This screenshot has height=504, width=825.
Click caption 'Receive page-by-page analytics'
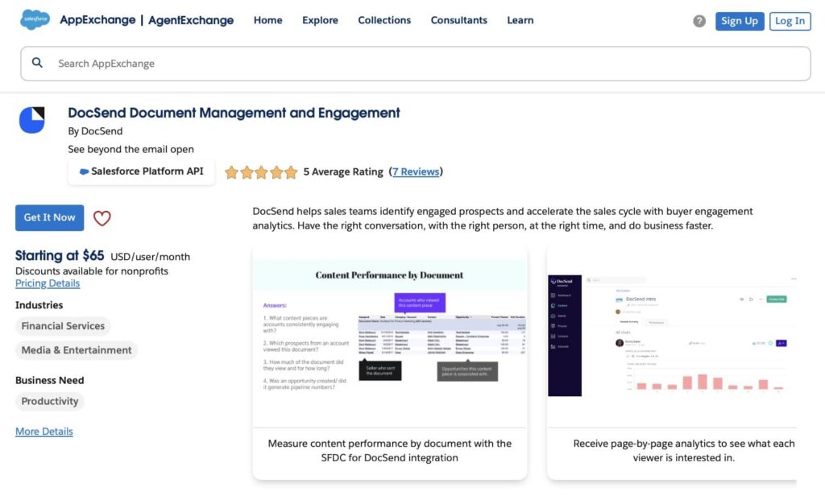click(683, 450)
